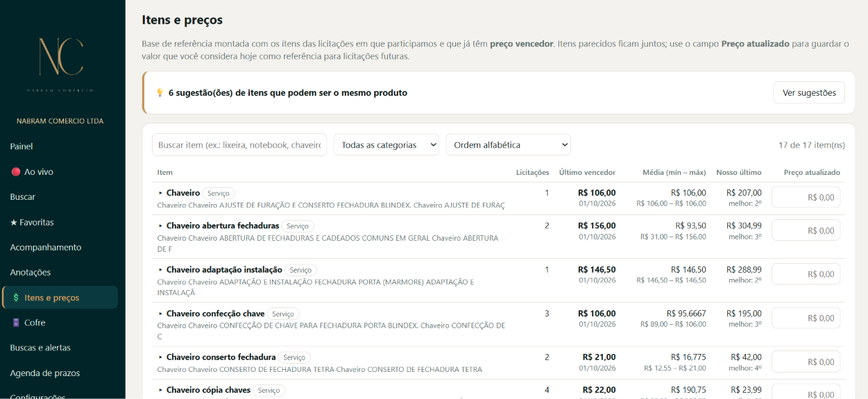The height and width of the screenshot is (399, 868).
Task: Edit updated price for Chaveiro confecção chave
Action: (806, 318)
